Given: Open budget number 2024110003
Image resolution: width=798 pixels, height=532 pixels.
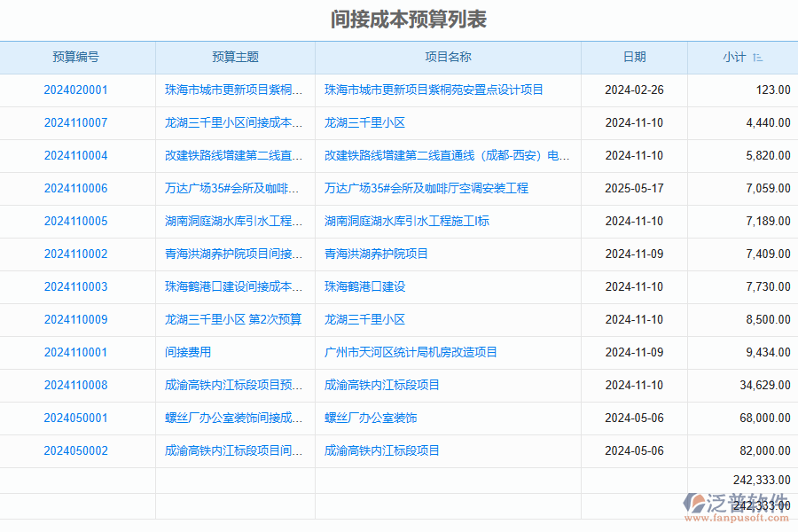Looking at the screenshot, I should [76, 287].
